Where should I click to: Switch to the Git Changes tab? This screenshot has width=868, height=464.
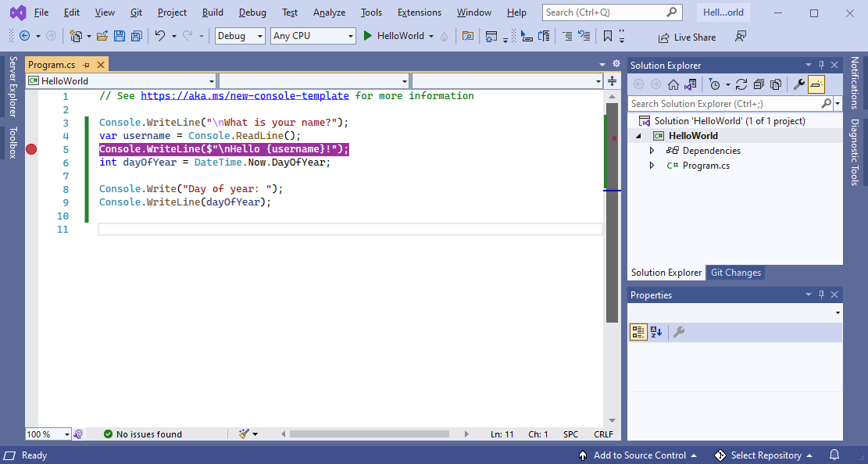(735, 272)
